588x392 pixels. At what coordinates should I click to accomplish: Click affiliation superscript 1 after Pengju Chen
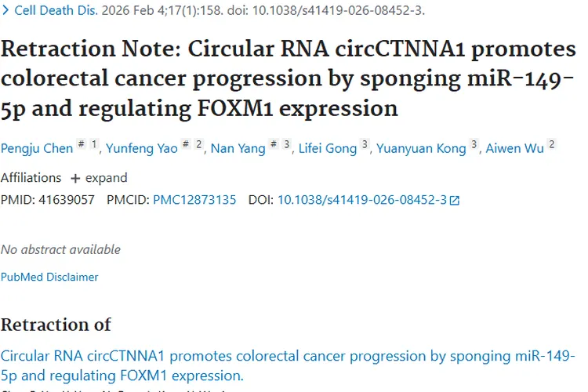pos(95,145)
